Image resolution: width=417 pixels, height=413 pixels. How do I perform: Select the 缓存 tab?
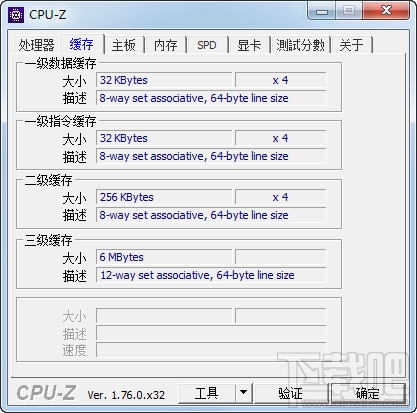point(82,44)
